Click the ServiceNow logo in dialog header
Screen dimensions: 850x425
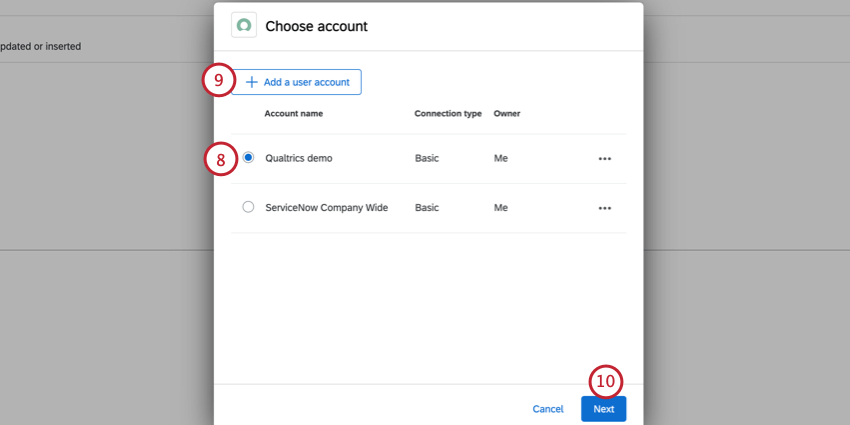(244, 25)
